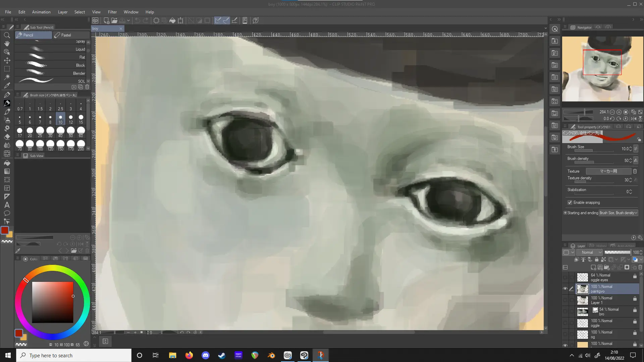Click the color wheel saturation square
Viewport: 644px width, 362px height.
[x=53, y=302]
